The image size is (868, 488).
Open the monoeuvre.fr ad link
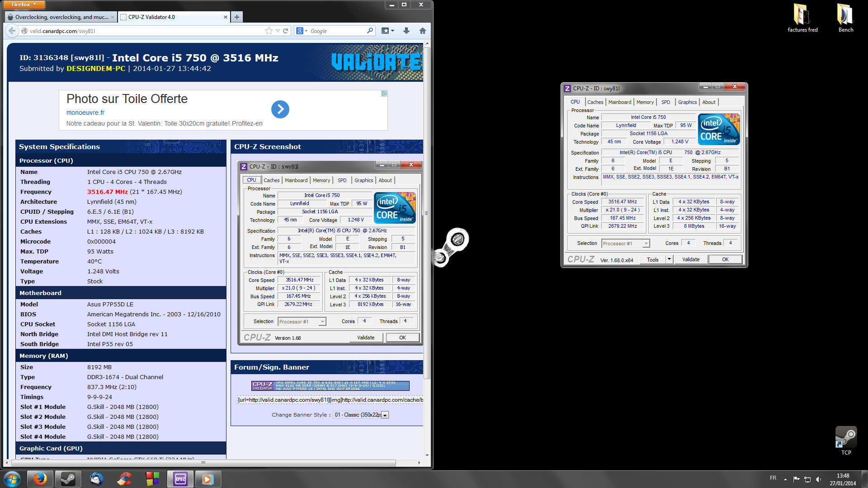(x=85, y=113)
